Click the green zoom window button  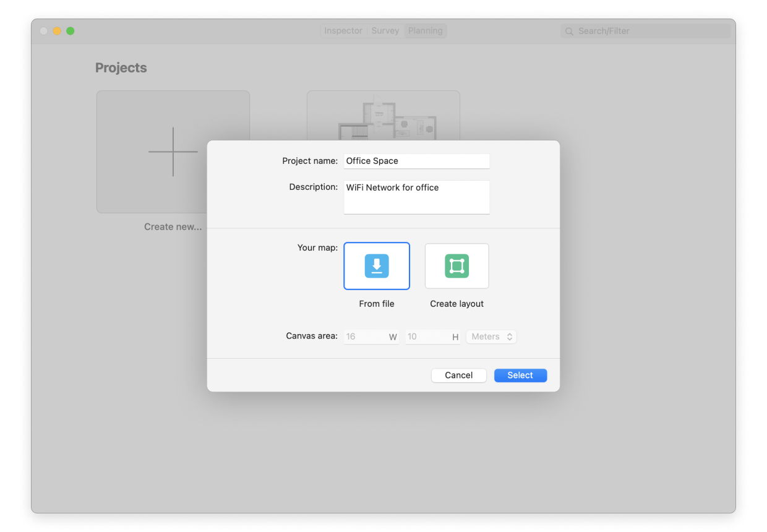pos(71,31)
